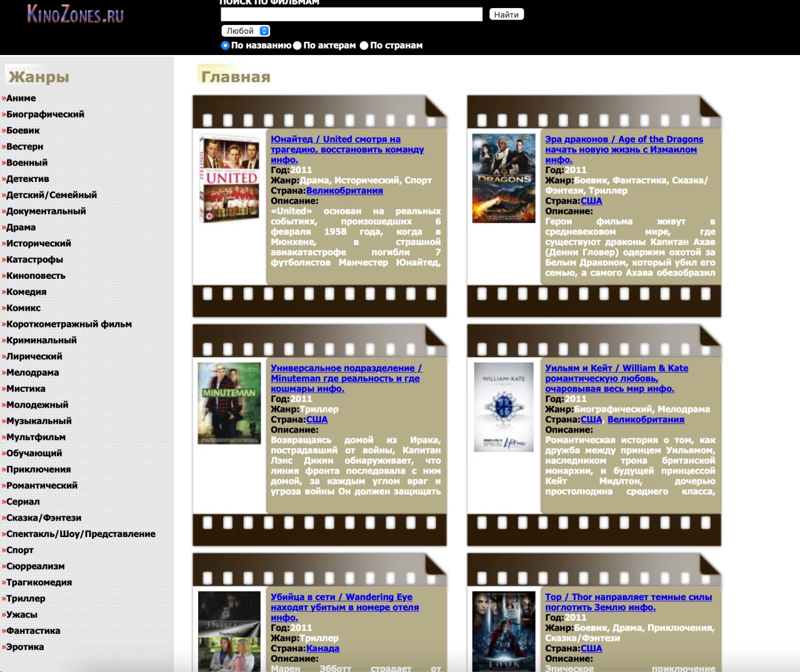Select the По актерам radio button
The width and height of the screenshot is (800, 672).
(297, 46)
